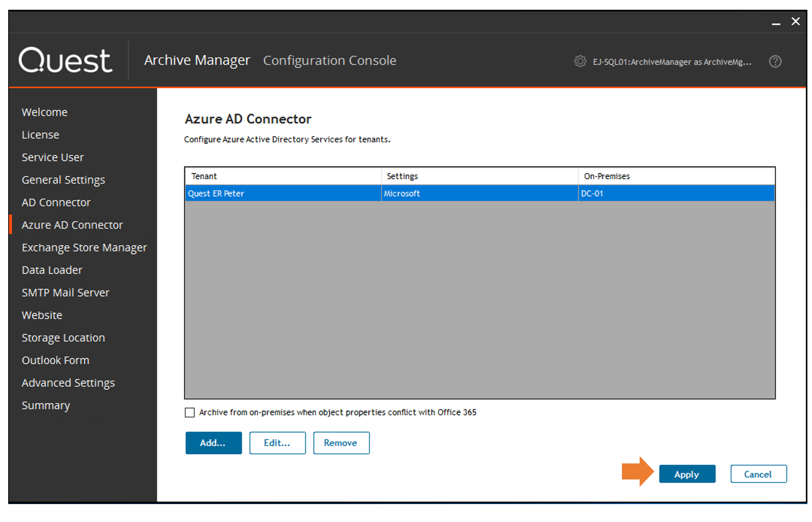Open Storage Location settings

64,338
